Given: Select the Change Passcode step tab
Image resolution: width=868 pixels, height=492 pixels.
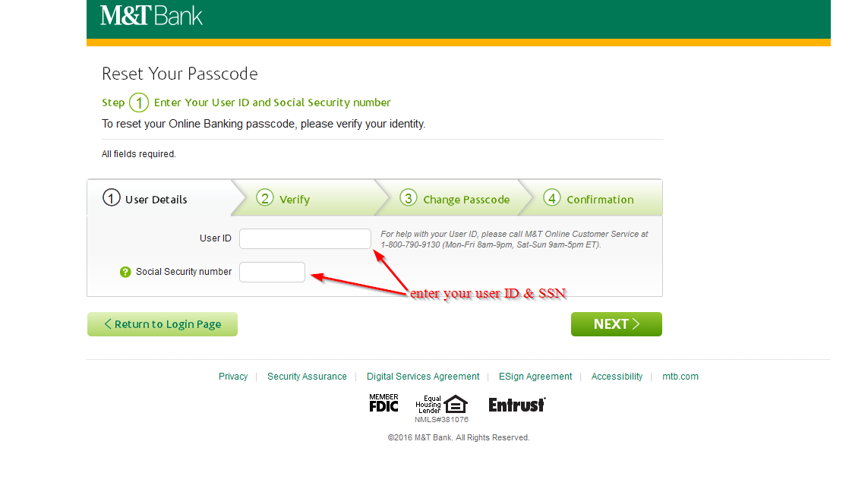Looking at the screenshot, I should [x=454, y=198].
